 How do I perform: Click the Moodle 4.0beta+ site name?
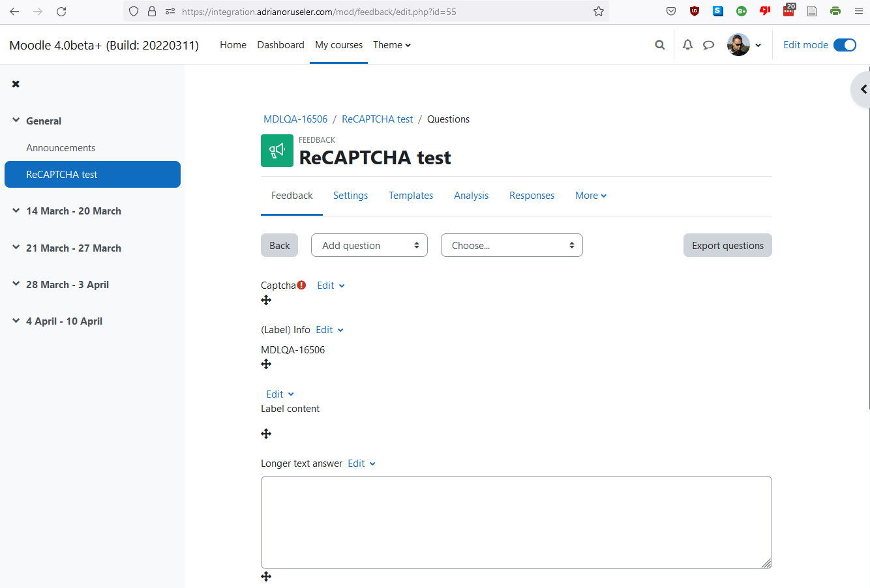[x=104, y=45]
